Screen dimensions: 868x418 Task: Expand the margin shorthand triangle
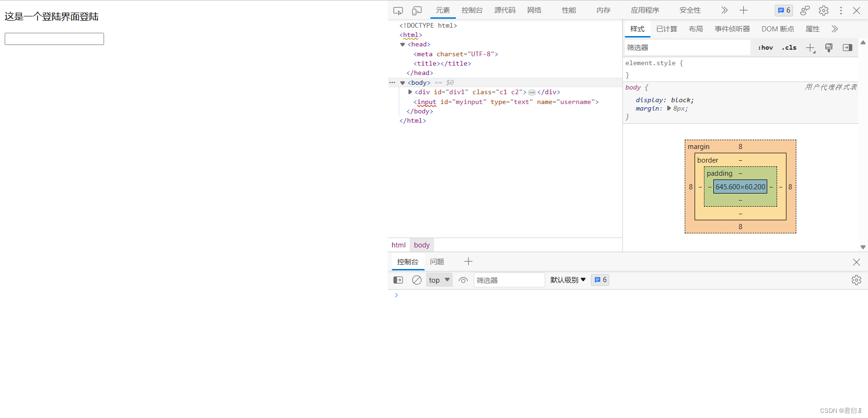(x=669, y=108)
